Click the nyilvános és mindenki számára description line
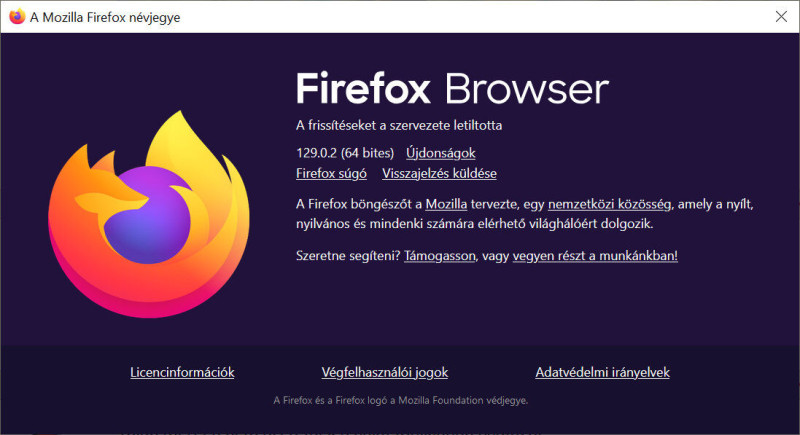 click(x=474, y=223)
